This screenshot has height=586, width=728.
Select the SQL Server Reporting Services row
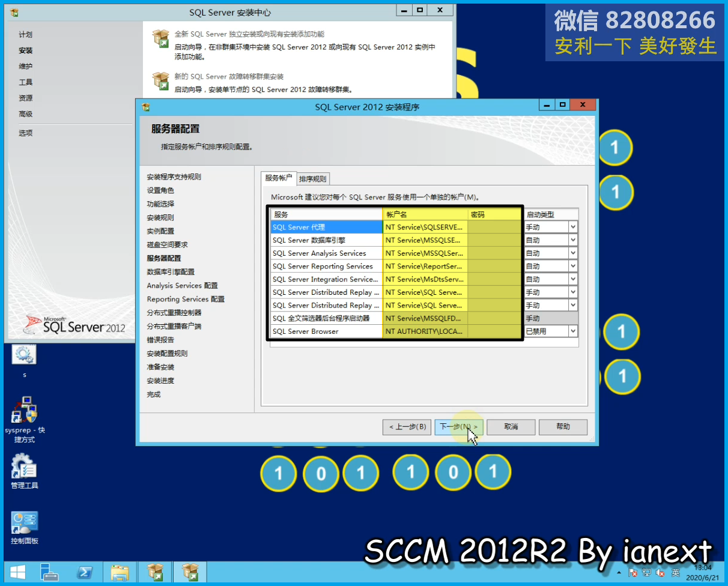326,267
